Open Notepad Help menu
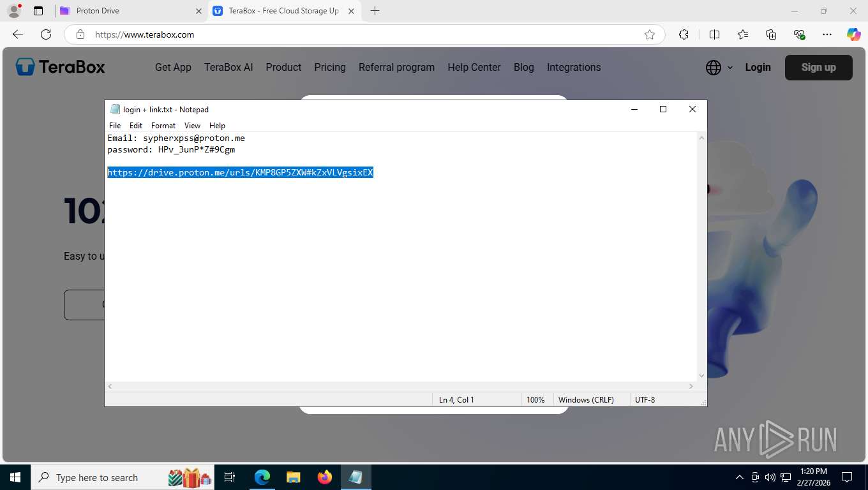Screen dimensions: 868x490 [217, 126]
